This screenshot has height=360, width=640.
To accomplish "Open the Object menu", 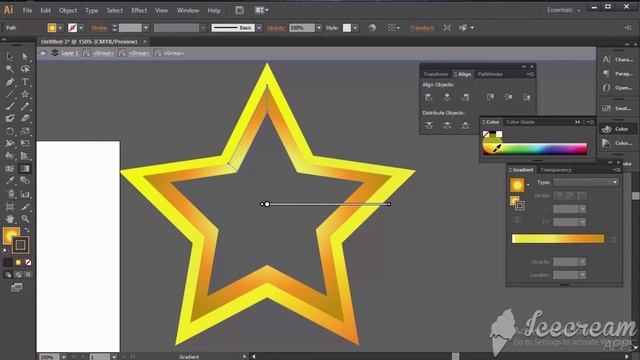I will [x=68, y=11].
